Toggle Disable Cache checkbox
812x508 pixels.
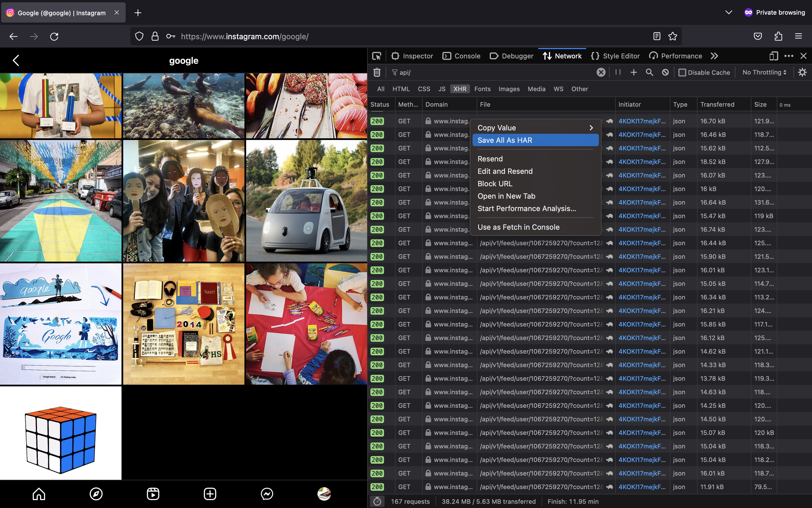coord(682,72)
